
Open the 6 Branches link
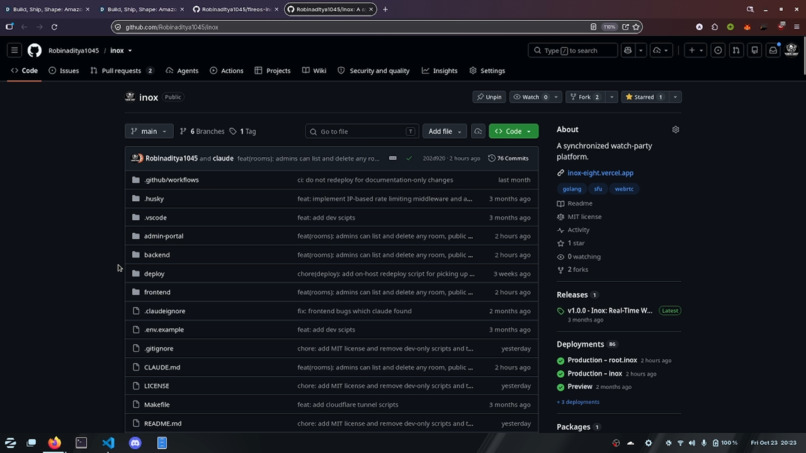coord(202,131)
